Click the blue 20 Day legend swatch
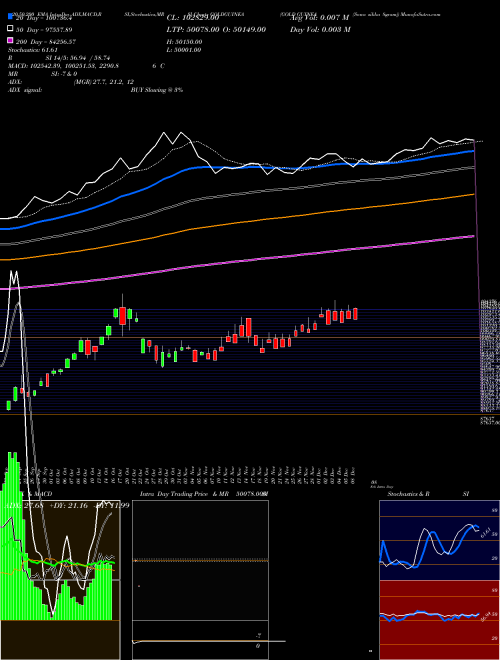Image resolution: width=500 pixels, height=660 pixels. (x=10, y=17)
